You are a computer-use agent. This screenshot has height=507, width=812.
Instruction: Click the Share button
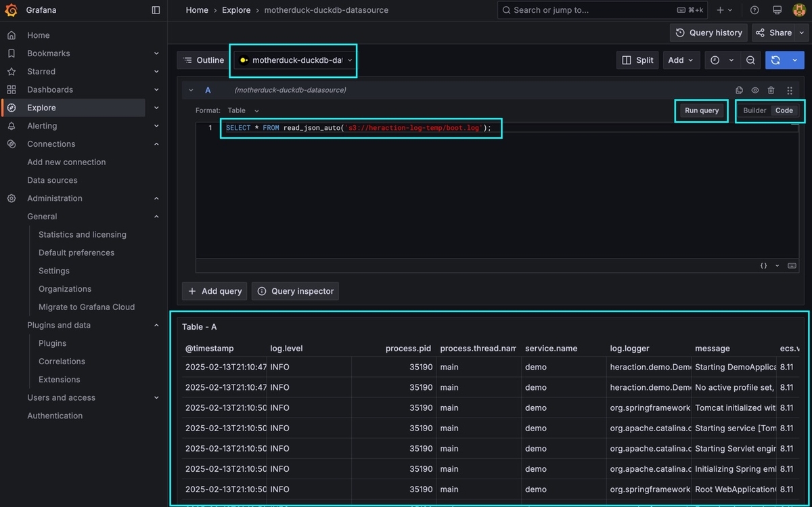click(x=773, y=32)
